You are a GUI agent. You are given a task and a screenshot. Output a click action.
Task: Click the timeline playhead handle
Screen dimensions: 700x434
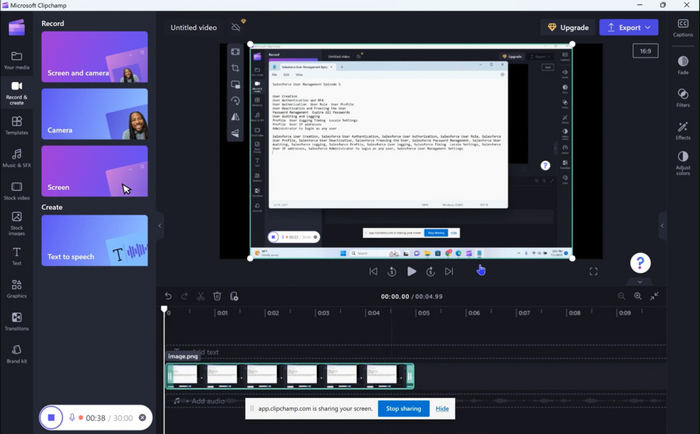[164, 309]
